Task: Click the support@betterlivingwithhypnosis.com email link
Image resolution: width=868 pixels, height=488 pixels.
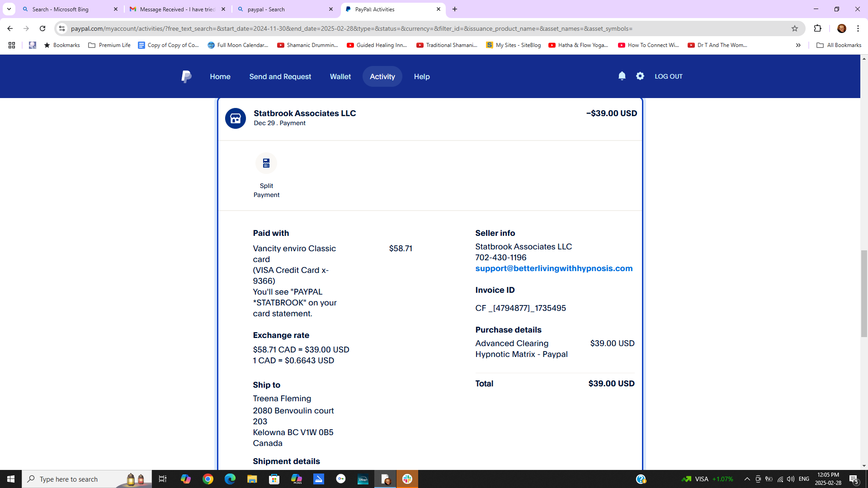Action: click(554, 268)
